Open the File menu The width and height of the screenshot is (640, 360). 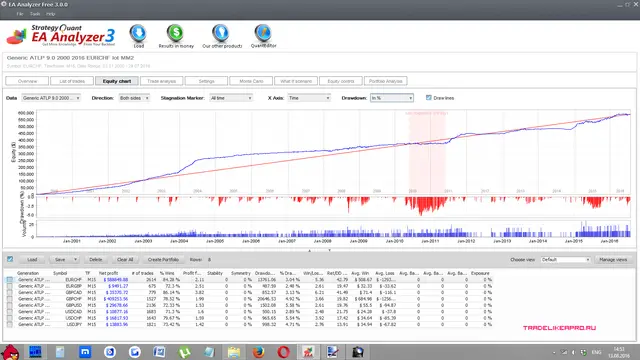pos(20,14)
